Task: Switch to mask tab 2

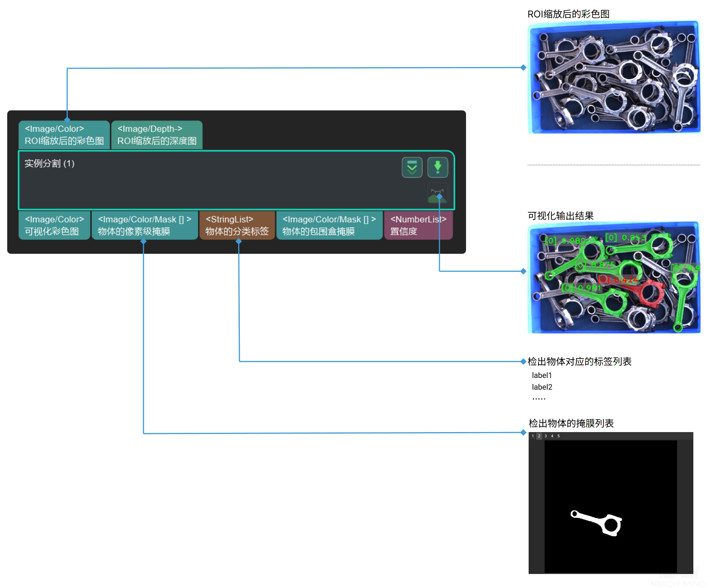Action: [x=539, y=436]
